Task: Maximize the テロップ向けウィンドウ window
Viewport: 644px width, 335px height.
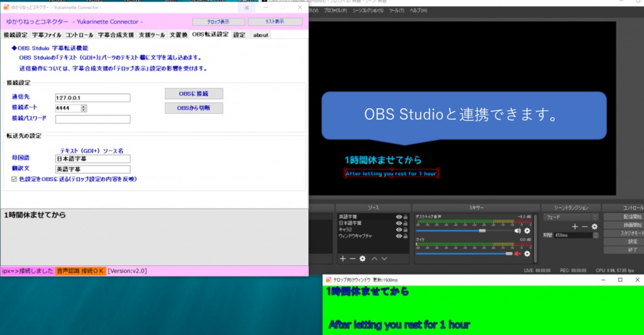Action: point(620,280)
